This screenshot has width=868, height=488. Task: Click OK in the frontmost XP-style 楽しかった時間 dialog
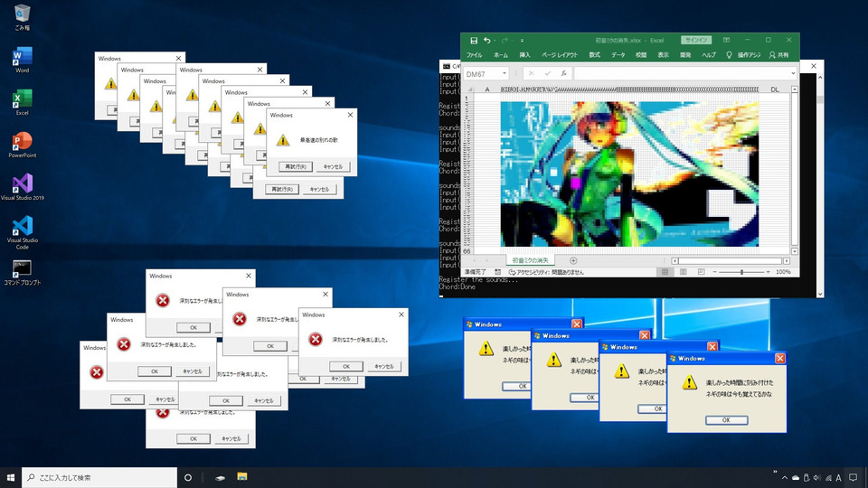tap(726, 420)
